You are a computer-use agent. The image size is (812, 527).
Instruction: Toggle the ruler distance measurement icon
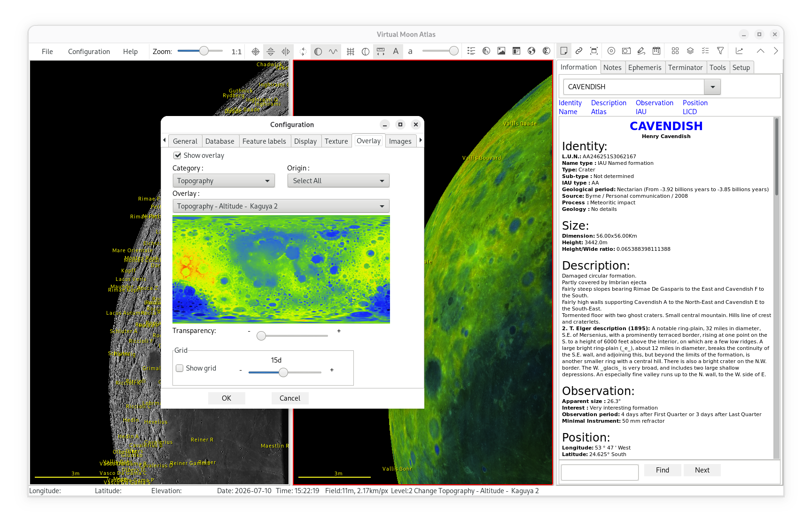[381, 51]
